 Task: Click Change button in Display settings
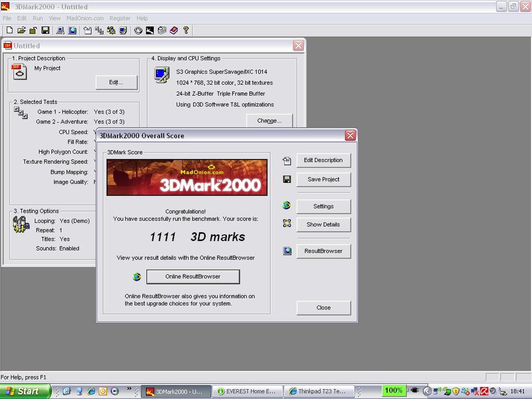(269, 121)
